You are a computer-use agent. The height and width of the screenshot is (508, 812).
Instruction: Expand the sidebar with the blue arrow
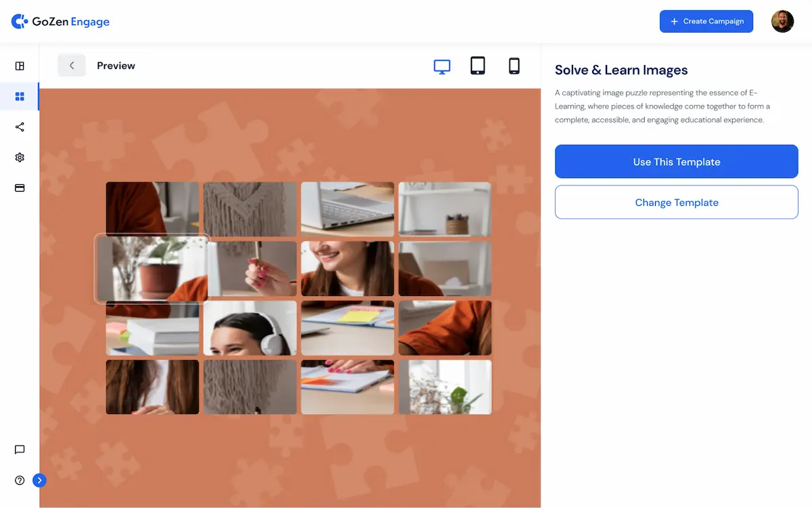[x=39, y=480]
